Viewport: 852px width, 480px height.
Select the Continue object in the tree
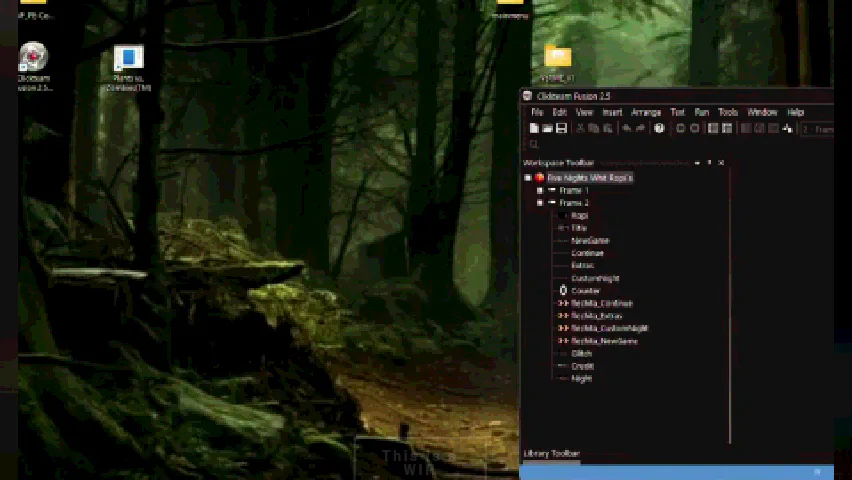(x=587, y=253)
